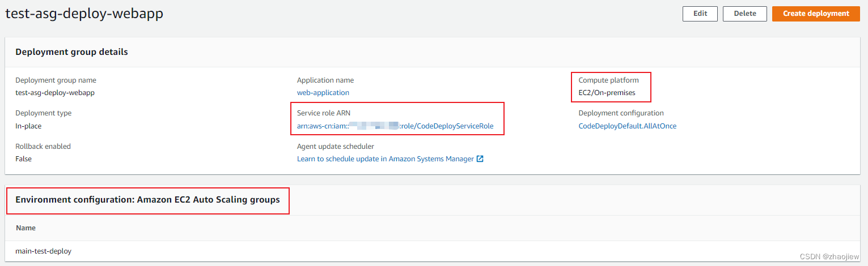The image size is (868, 266).
Task: Click the Deployment group name label
Action: [x=56, y=80]
